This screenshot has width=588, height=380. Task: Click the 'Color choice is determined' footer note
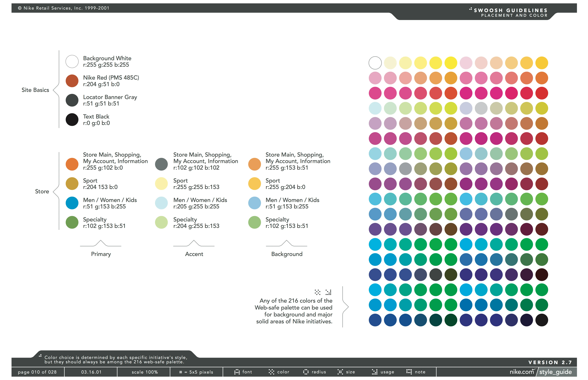coord(116,360)
